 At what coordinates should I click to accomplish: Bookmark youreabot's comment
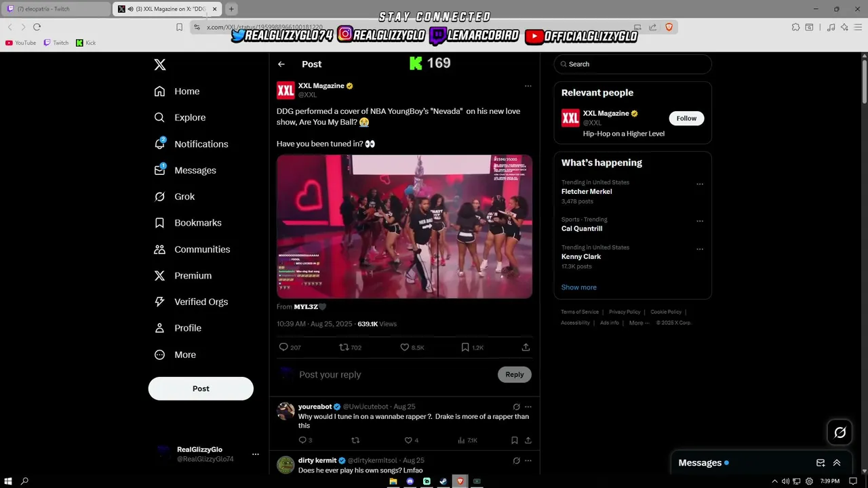click(515, 441)
